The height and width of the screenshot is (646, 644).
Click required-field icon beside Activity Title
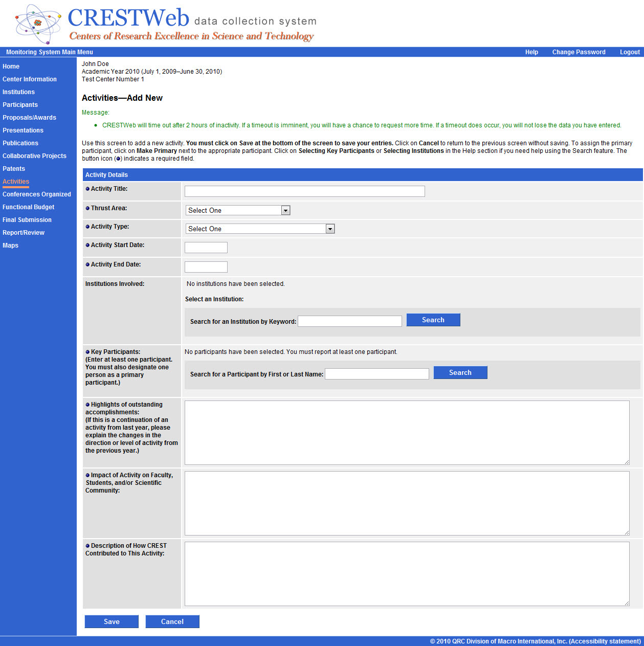[x=87, y=189]
